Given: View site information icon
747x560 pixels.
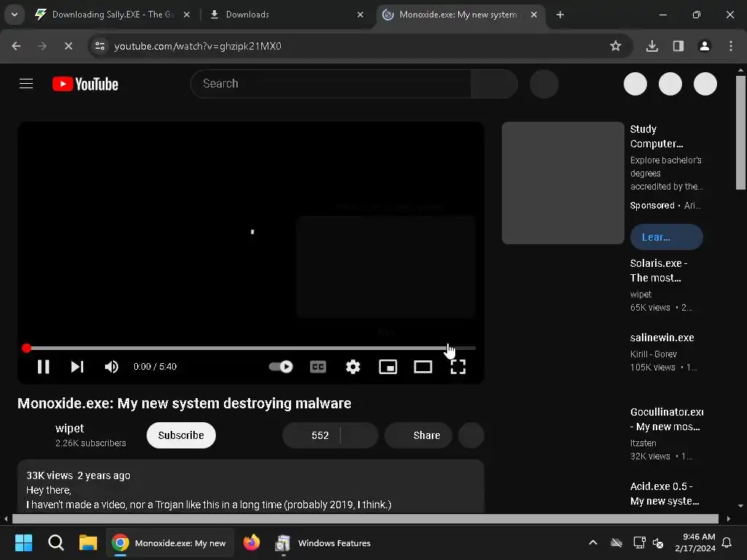Looking at the screenshot, I should point(100,46).
